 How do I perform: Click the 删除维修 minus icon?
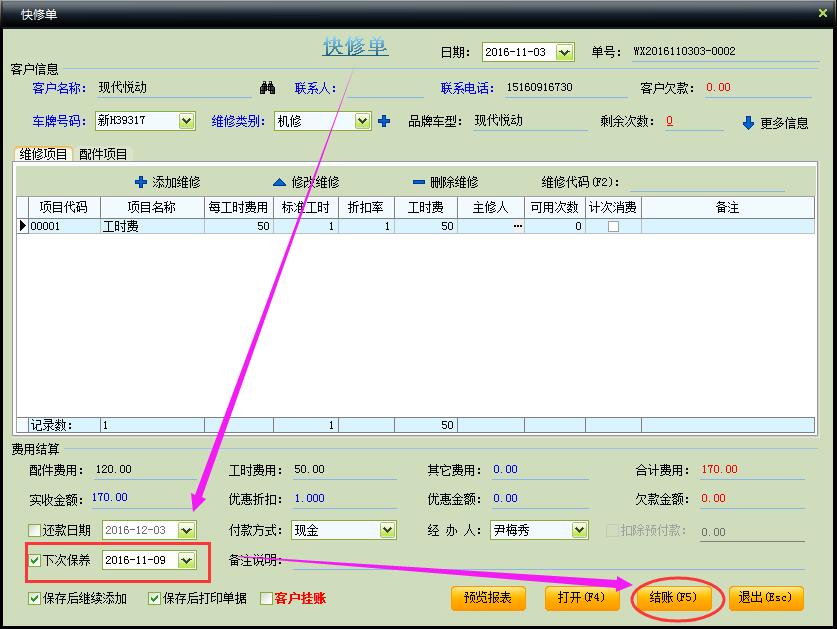tap(418, 182)
